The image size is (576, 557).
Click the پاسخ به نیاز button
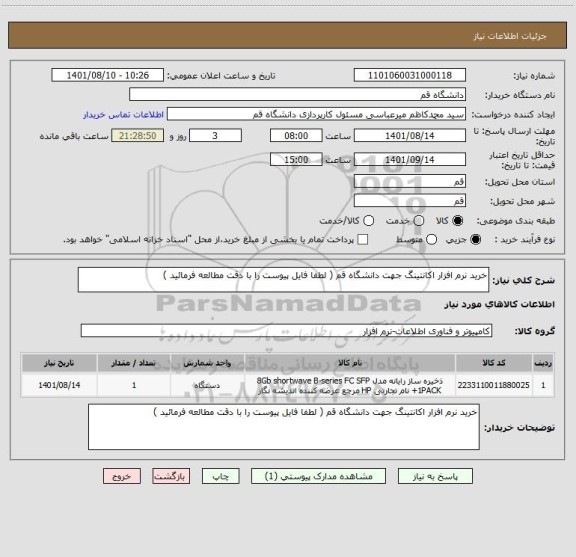coord(435,476)
